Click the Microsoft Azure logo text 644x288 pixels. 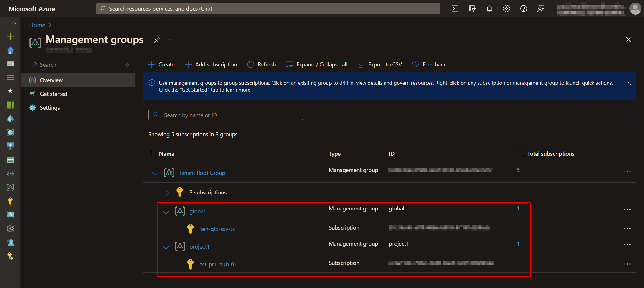(32, 9)
